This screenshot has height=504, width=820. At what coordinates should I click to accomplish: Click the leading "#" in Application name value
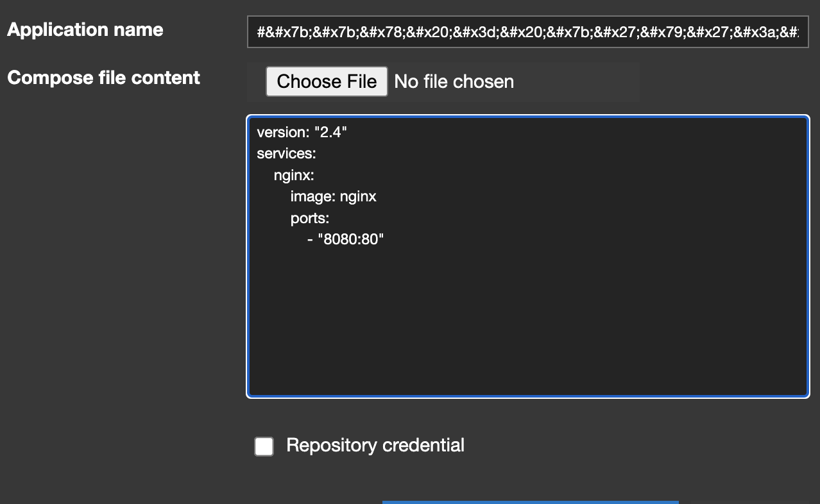pos(261,33)
